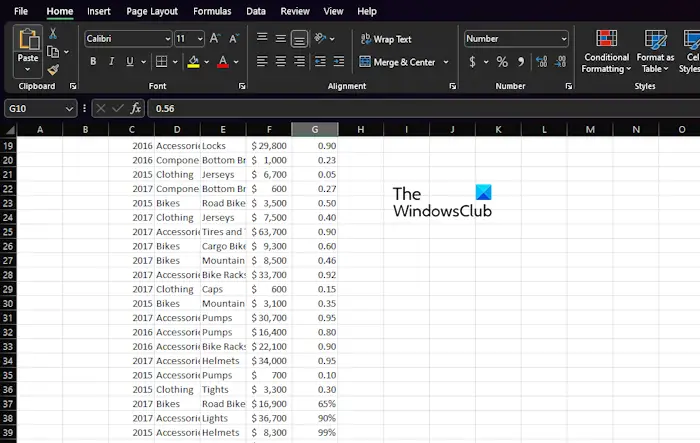Switch to the Insert tab
Viewport: 700px width, 443px height.
pos(99,11)
